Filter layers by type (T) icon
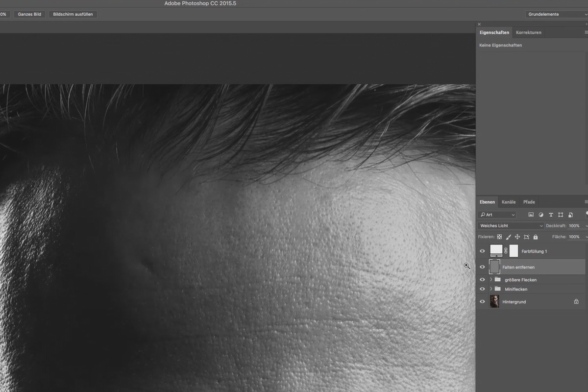The width and height of the screenshot is (588, 392). tap(551, 215)
